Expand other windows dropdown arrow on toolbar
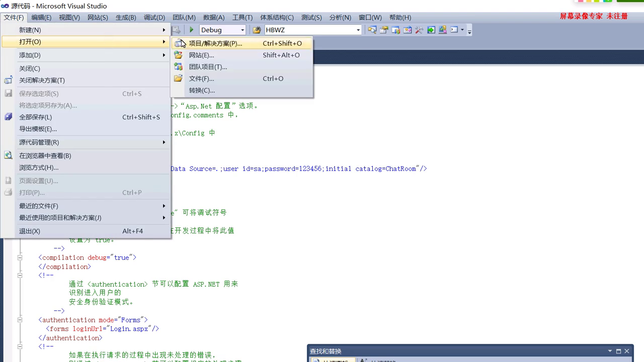This screenshot has height=362, width=644. (x=462, y=30)
